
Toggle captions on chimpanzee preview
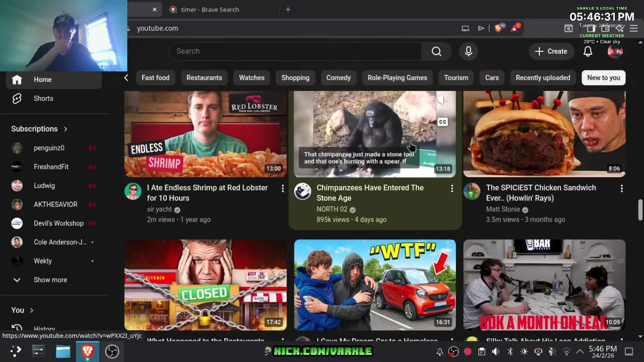442,122
